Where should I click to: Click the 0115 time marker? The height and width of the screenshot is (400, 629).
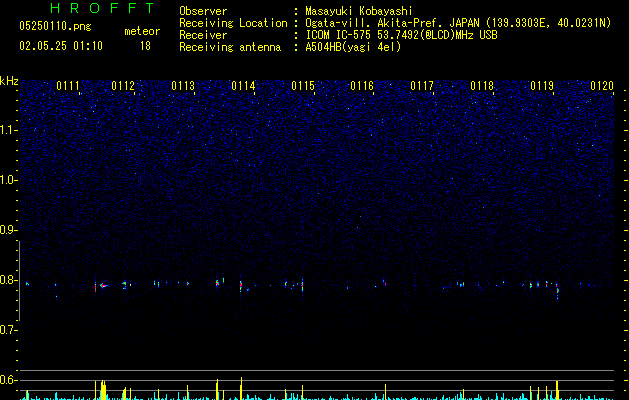tap(303, 86)
